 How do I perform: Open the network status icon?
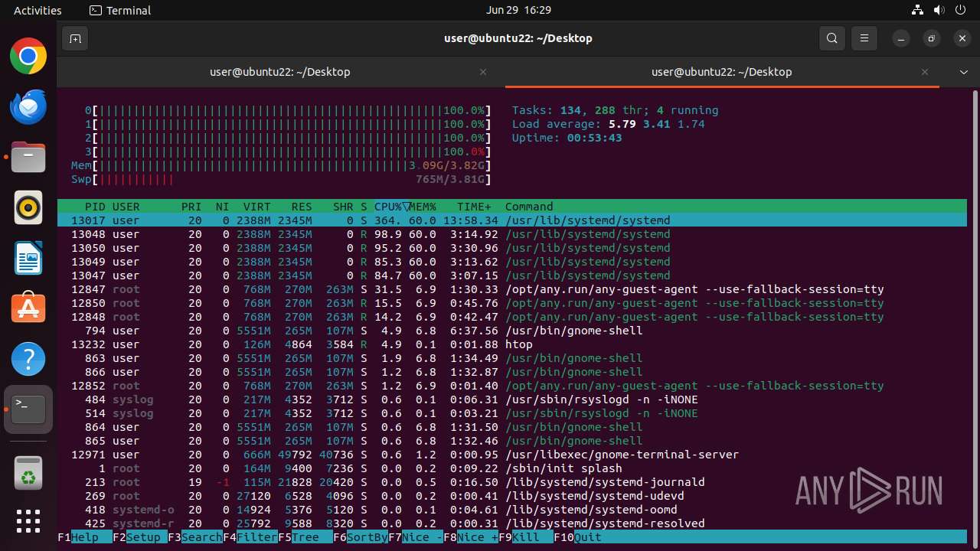pos(918,11)
